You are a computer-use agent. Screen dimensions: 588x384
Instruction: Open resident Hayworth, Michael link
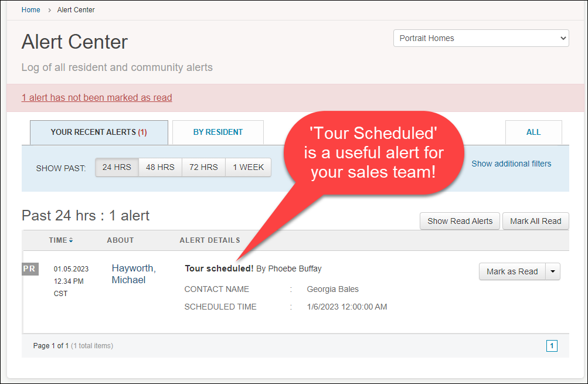134,274
